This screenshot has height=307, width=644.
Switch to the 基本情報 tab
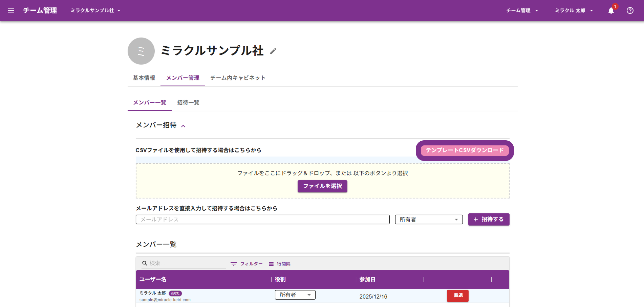(144, 78)
